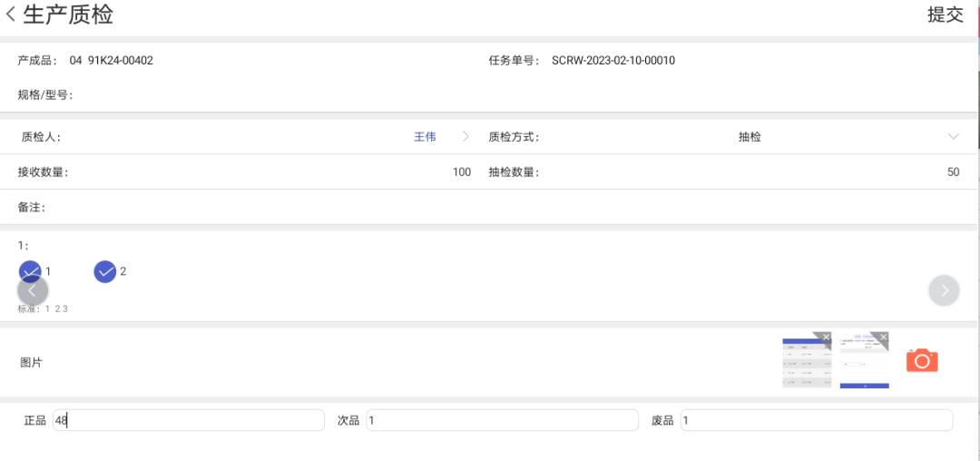Go to next inspection item with right arrow
Screen dimensions: 980x461
(x=944, y=290)
